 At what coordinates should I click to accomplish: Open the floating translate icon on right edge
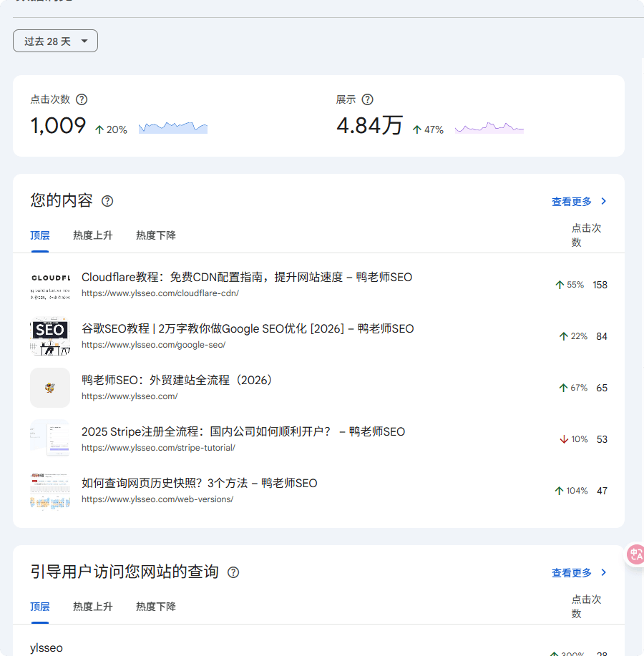pyautogui.click(x=635, y=554)
